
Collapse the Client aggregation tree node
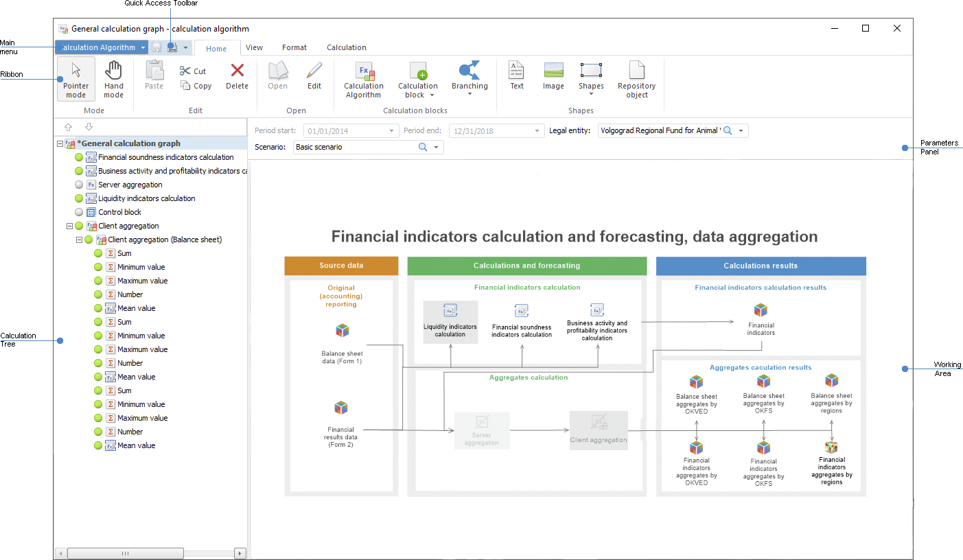pyautogui.click(x=70, y=226)
